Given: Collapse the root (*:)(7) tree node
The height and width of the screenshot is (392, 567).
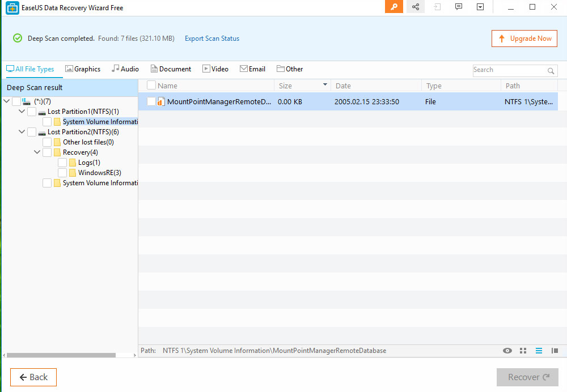Looking at the screenshot, I should point(6,101).
